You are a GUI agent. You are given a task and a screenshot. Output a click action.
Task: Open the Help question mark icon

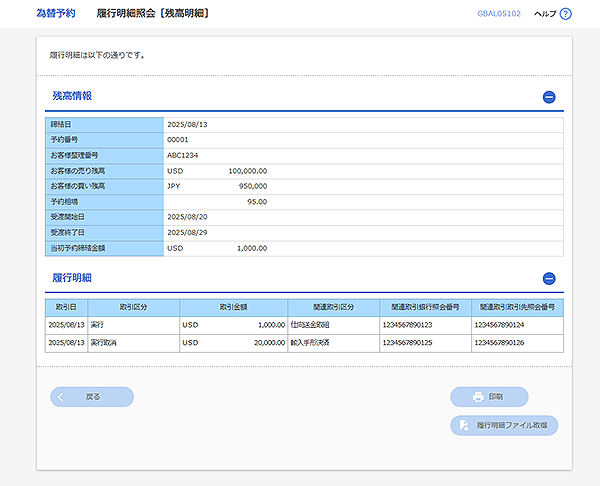565,14
